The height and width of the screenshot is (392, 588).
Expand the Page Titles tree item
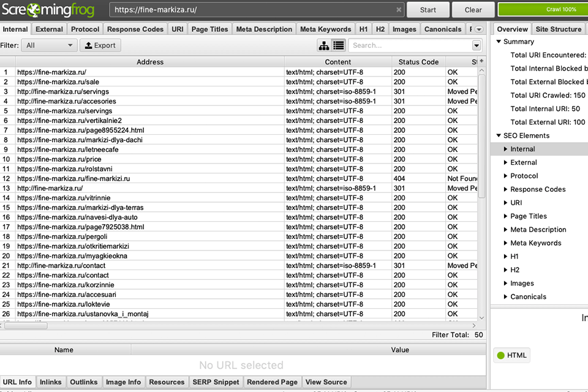point(505,216)
